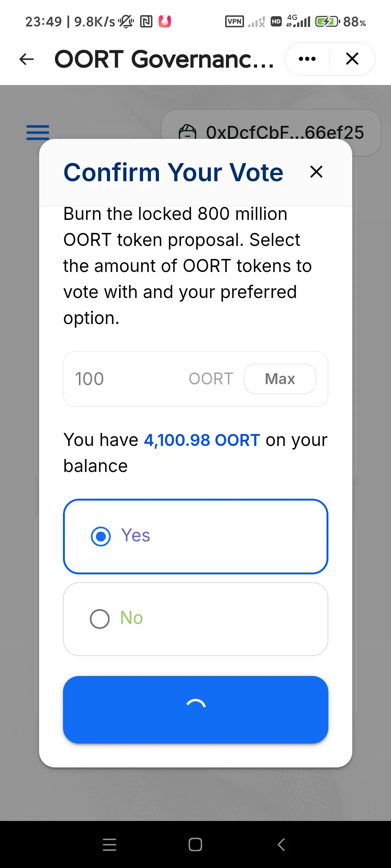Open Android recent apps navigation icon
This screenshot has height=868, width=391.
pos(109,844)
